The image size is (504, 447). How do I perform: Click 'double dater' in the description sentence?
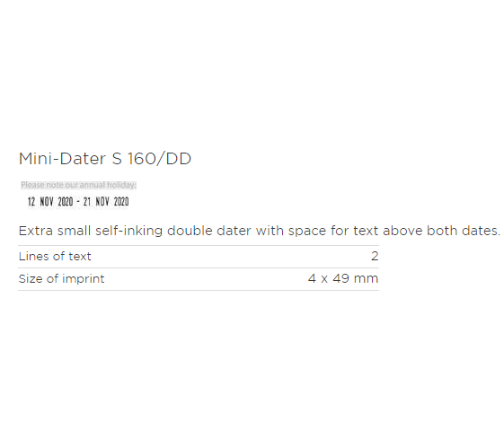209,231
